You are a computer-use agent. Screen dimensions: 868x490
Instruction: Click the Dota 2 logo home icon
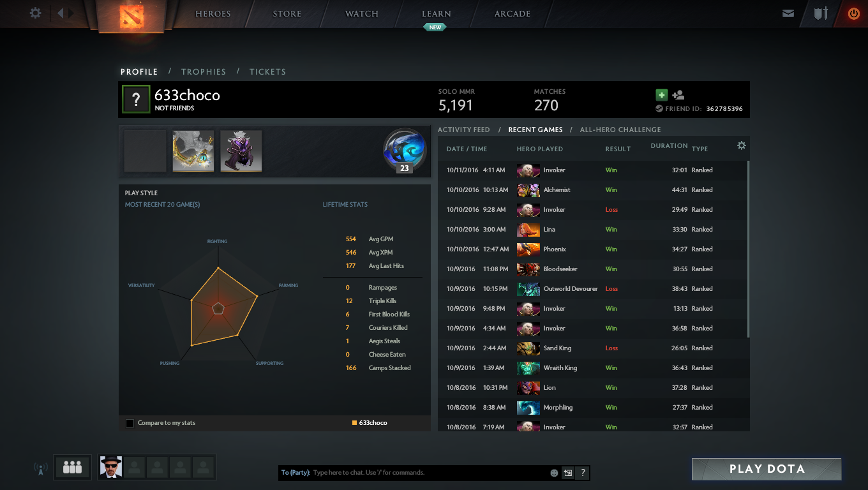pyautogui.click(x=133, y=16)
